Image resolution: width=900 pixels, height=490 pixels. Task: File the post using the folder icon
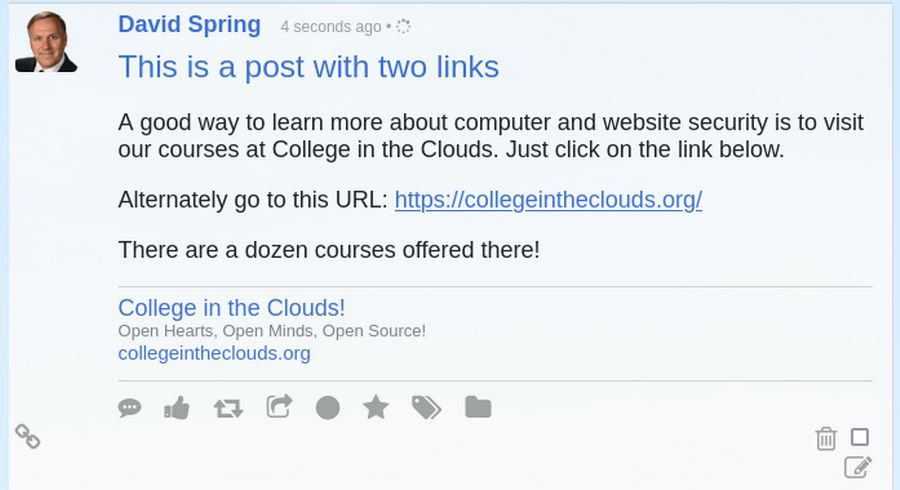[478, 407]
